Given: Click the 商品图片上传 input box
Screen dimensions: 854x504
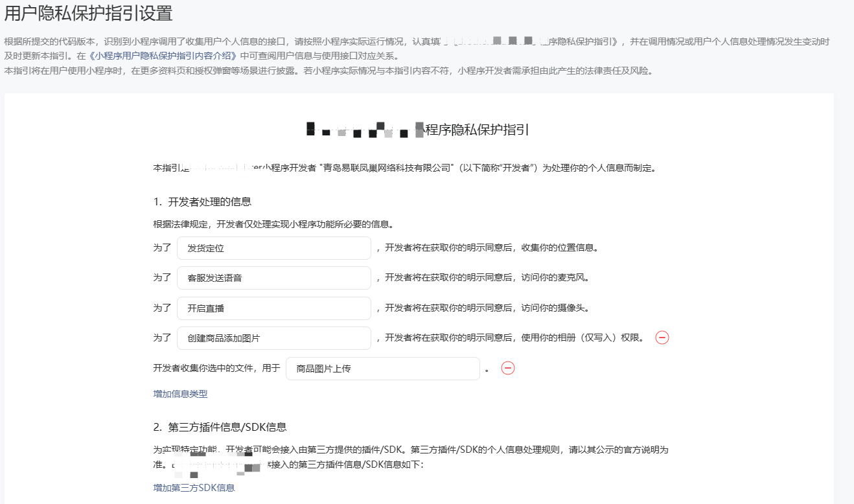Looking at the screenshot, I should coord(382,369).
